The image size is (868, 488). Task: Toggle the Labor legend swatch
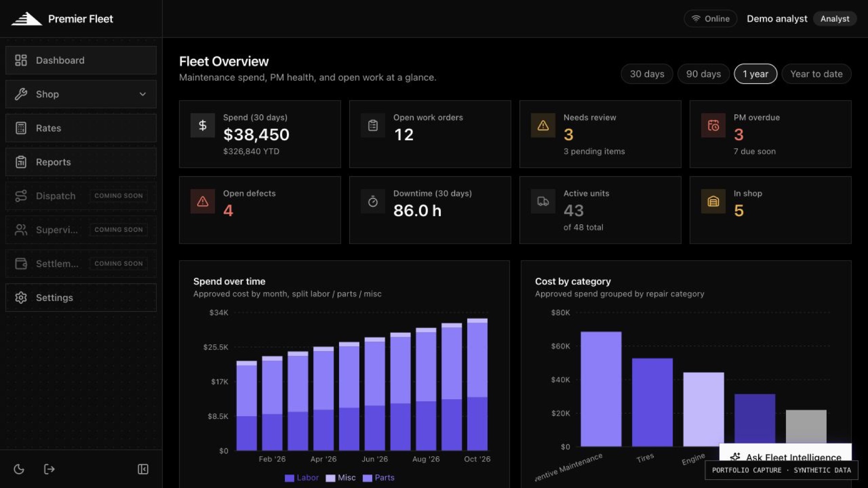(289, 478)
